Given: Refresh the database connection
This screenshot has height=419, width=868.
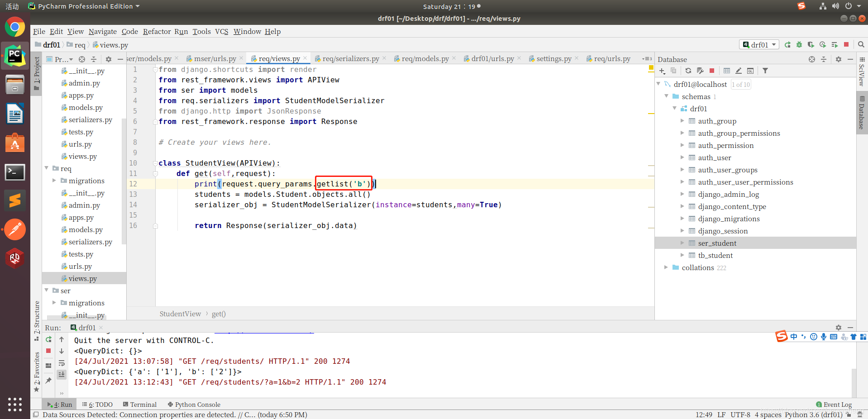Looking at the screenshot, I should pos(688,71).
